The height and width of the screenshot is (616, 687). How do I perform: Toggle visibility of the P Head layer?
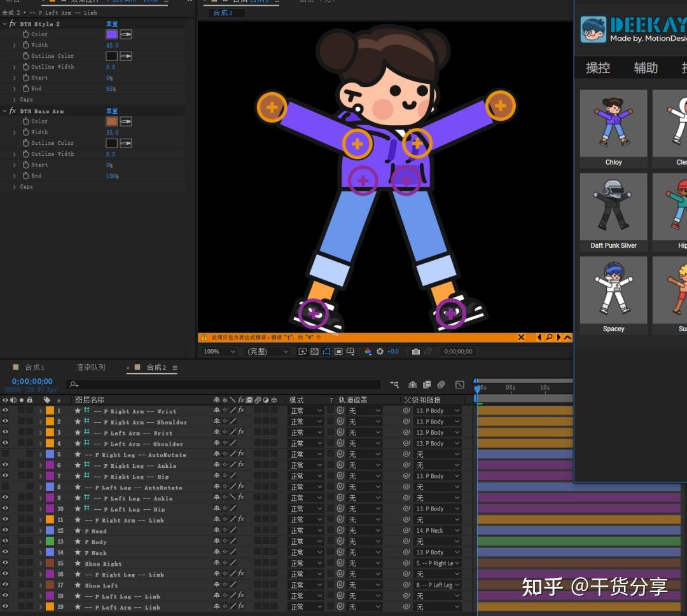(5, 531)
